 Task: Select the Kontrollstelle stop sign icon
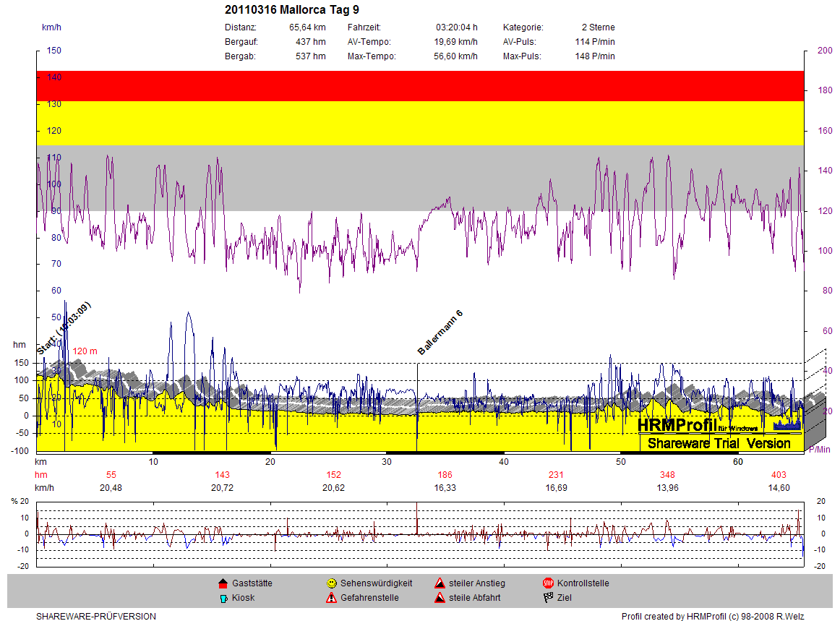[548, 583]
